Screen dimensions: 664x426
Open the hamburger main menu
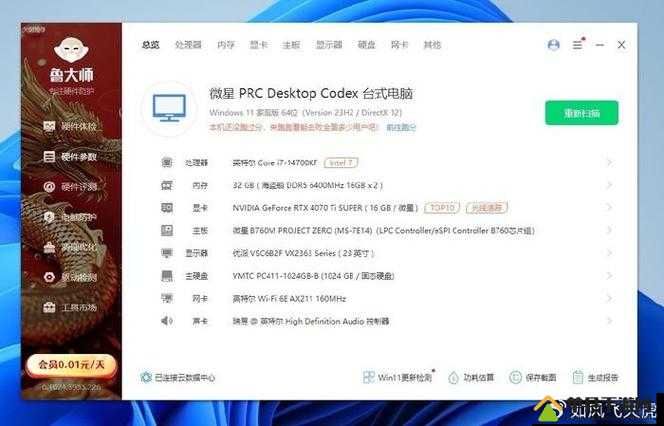point(578,44)
